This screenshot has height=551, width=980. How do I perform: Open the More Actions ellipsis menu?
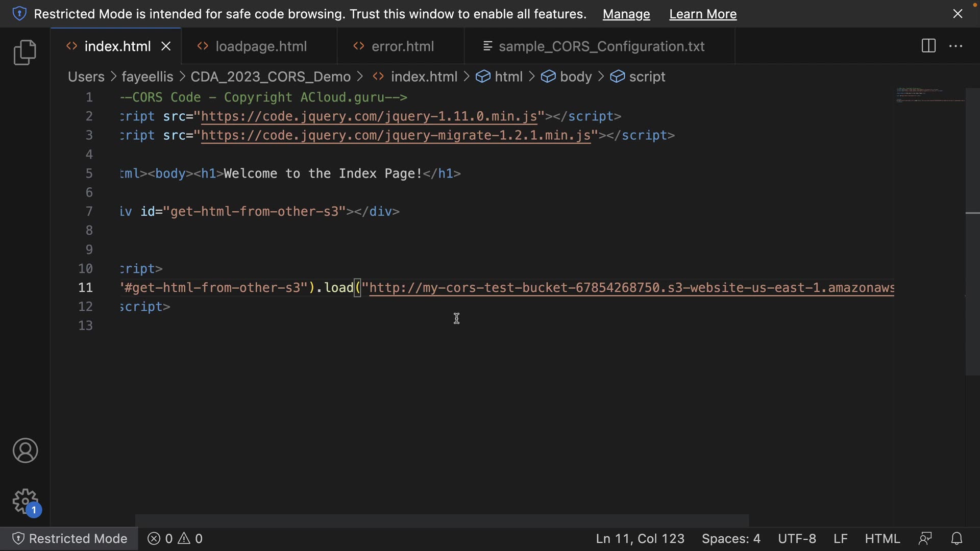tap(955, 46)
